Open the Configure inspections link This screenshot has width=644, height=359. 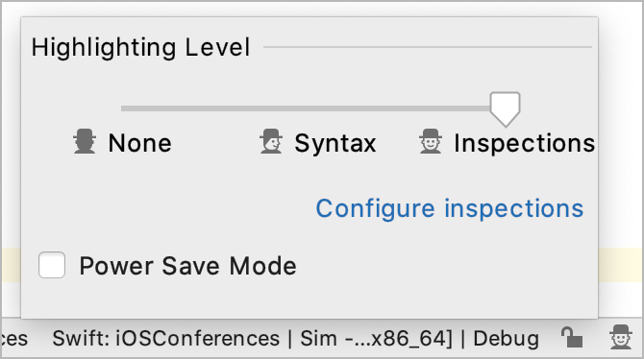click(449, 208)
